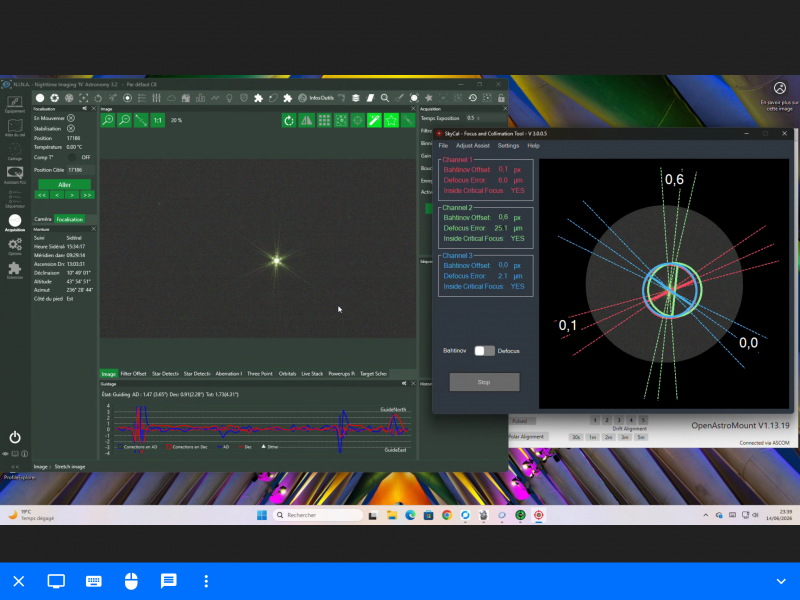The height and width of the screenshot is (600, 800).
Task: Open the Équipement sidebar section
Action: (x=15, y=105)
